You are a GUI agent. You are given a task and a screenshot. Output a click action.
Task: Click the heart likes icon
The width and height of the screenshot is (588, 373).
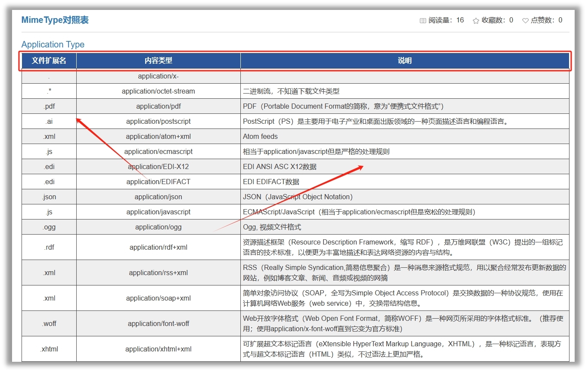(x=526, y=20)
